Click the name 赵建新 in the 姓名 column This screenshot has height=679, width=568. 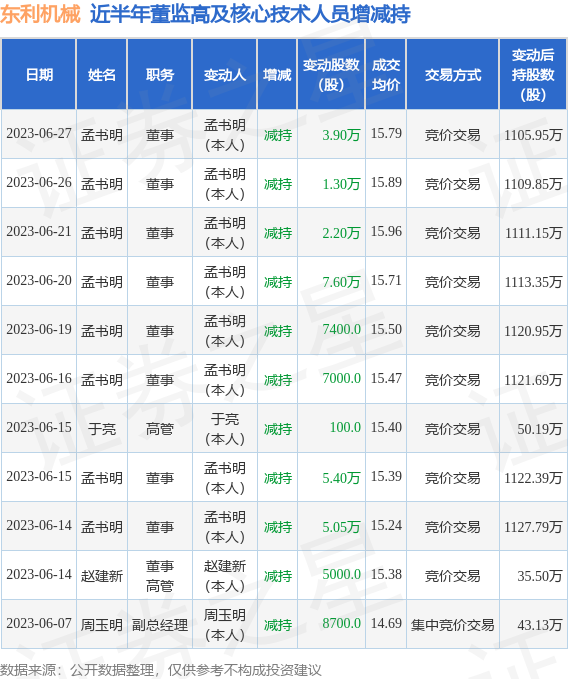[x=102, y=576]
